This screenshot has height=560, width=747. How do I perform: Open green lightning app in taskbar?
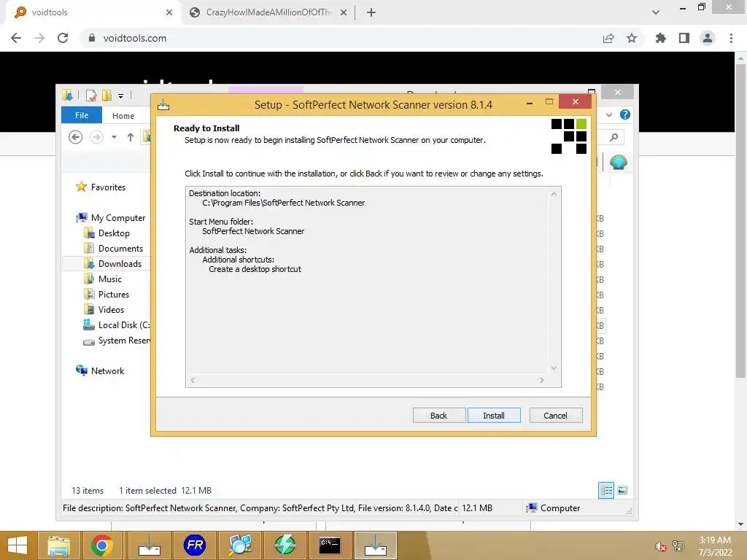pos(285,545)
